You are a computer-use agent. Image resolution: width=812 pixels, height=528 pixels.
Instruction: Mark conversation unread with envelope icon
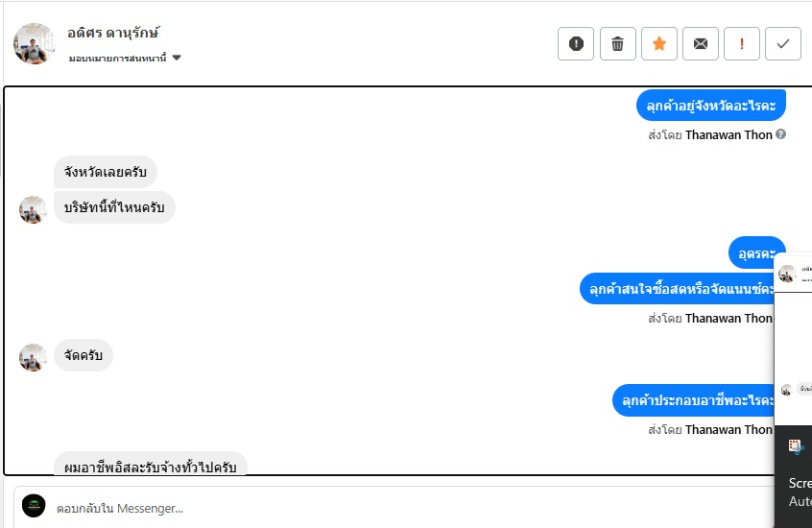click(x=701, y=43)
